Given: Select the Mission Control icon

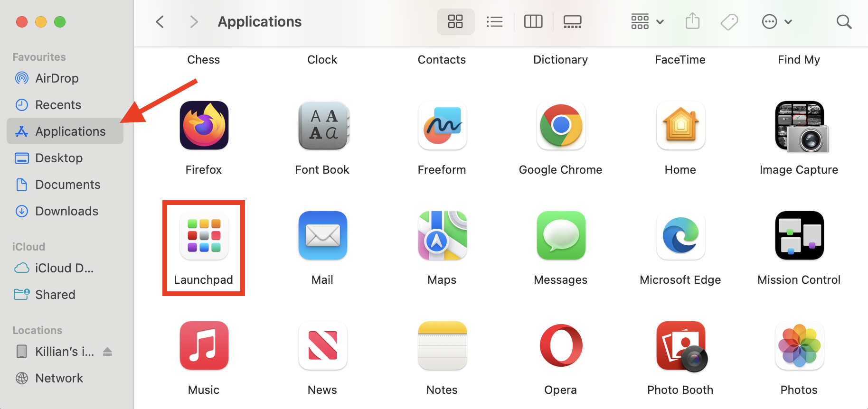Looking at the screenshot, I should (799, 235).
